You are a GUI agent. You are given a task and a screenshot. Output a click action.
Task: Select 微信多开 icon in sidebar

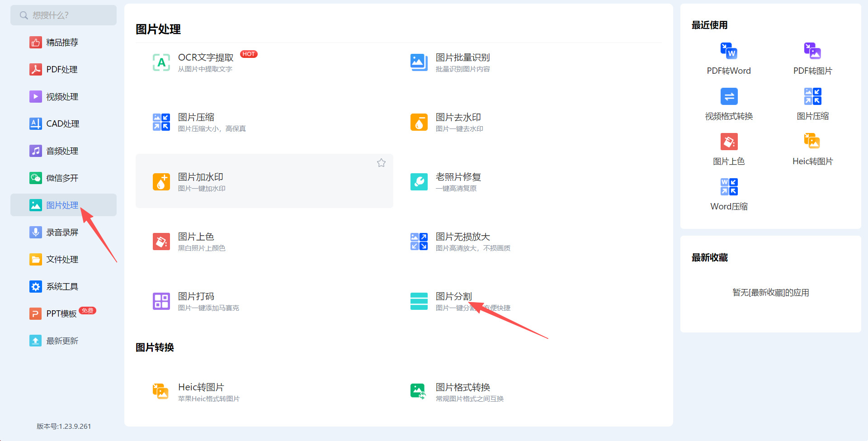pos(36,178)
